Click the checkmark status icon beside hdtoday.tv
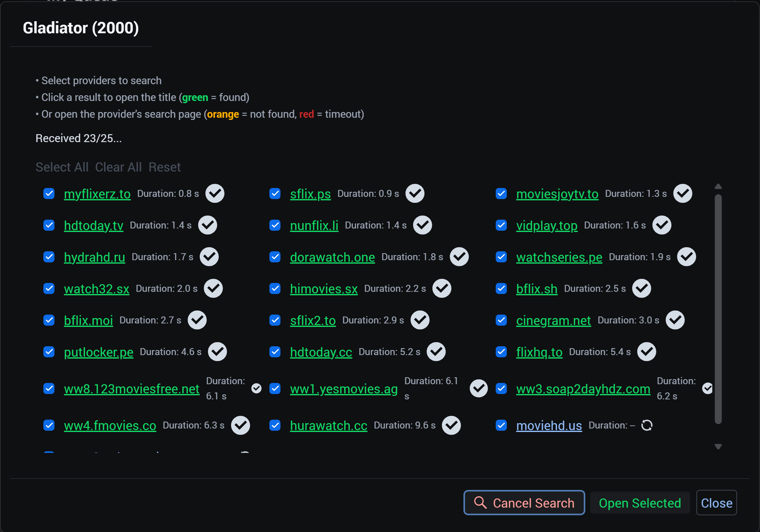The width and height of the screenshot is (760, 532). pyautogui.click(x=208, y=225)
